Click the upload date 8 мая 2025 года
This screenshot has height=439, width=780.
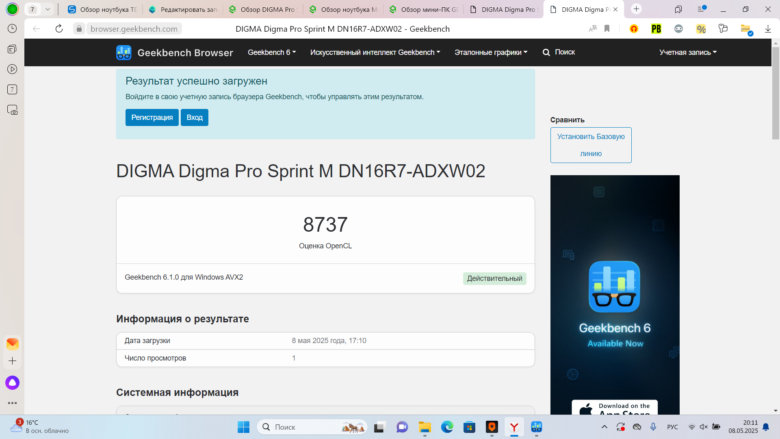[x=329, y=341]
